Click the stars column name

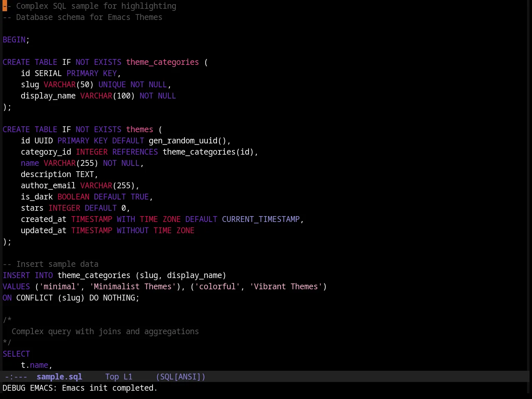coord(32,208)
